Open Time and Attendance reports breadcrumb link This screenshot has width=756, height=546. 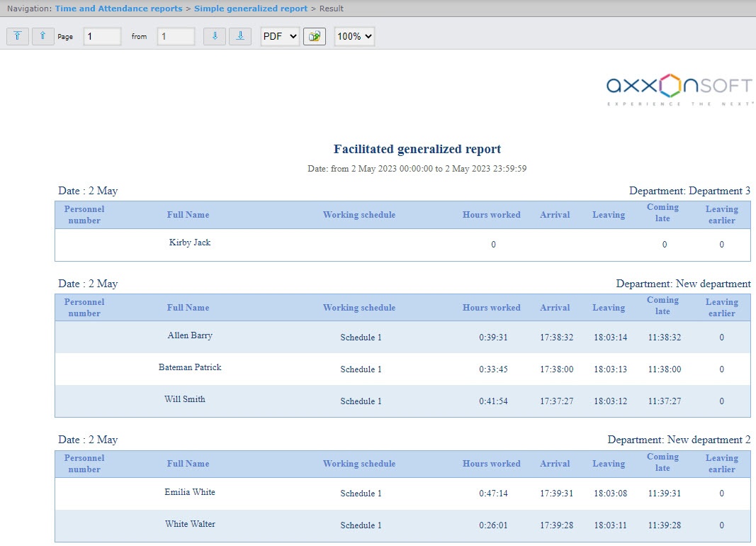120,9
